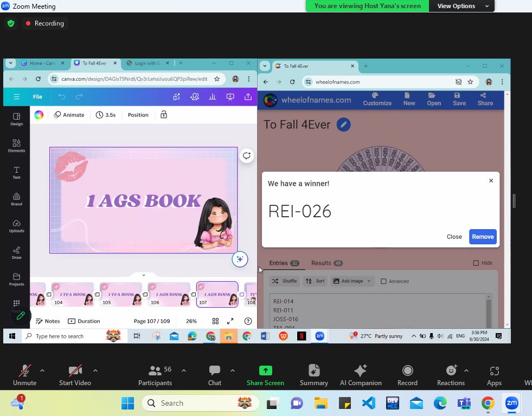The image size is (532, 416).
Task: Click the Canva fullscreen expand icon
Action: point(230,321)
